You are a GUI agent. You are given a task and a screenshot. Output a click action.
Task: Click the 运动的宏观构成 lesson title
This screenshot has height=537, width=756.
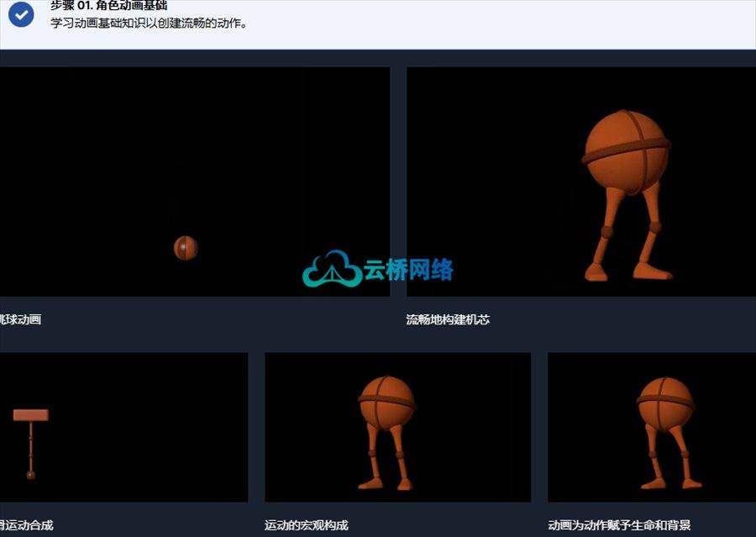point(307,525)
